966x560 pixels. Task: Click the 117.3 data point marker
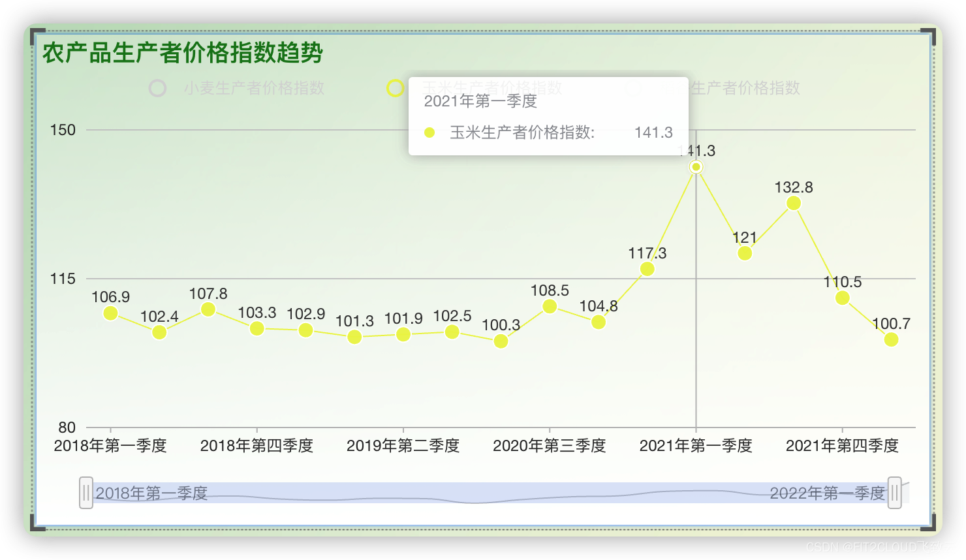pyautogui.click(x=647, y=269)
